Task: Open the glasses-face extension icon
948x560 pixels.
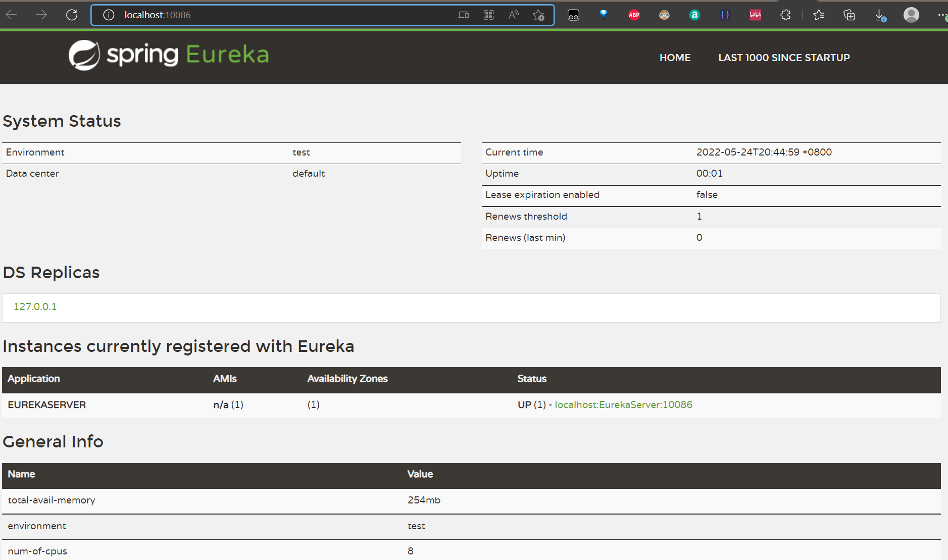Action: coord(664,15)
